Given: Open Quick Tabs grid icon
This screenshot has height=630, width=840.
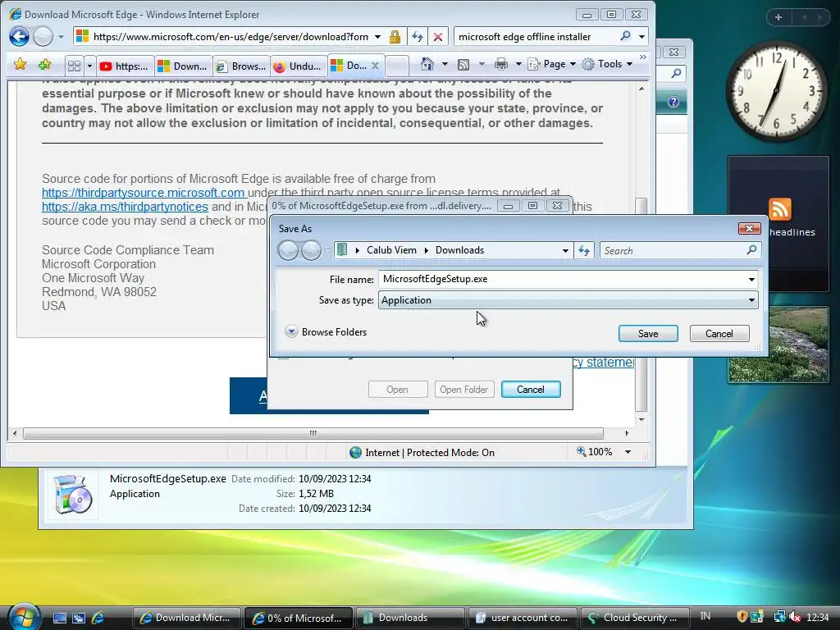Looking at the screenshot, I should pyautogui.click(x=74, y=66).
